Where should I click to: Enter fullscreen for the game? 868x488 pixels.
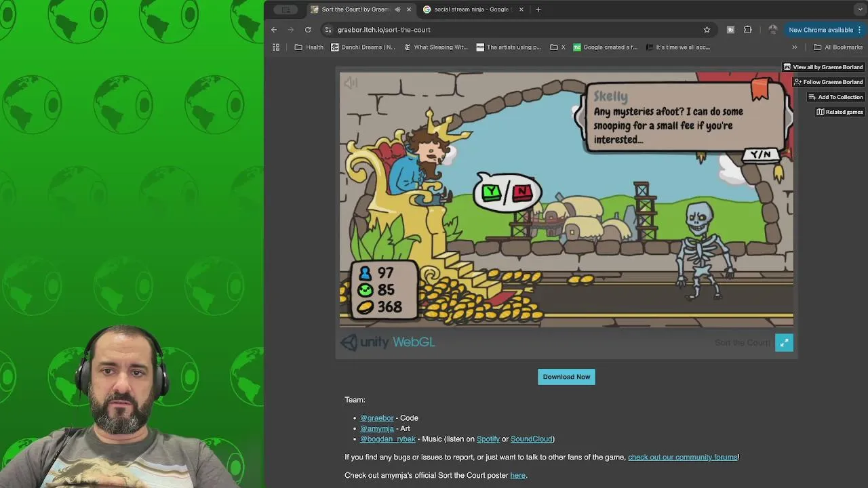pos(784,343)
